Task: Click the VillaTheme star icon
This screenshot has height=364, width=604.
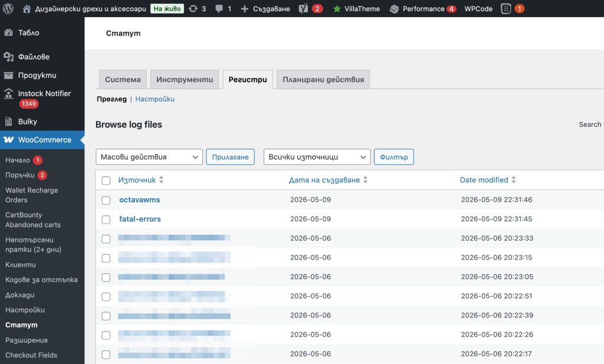Action: 337,8
